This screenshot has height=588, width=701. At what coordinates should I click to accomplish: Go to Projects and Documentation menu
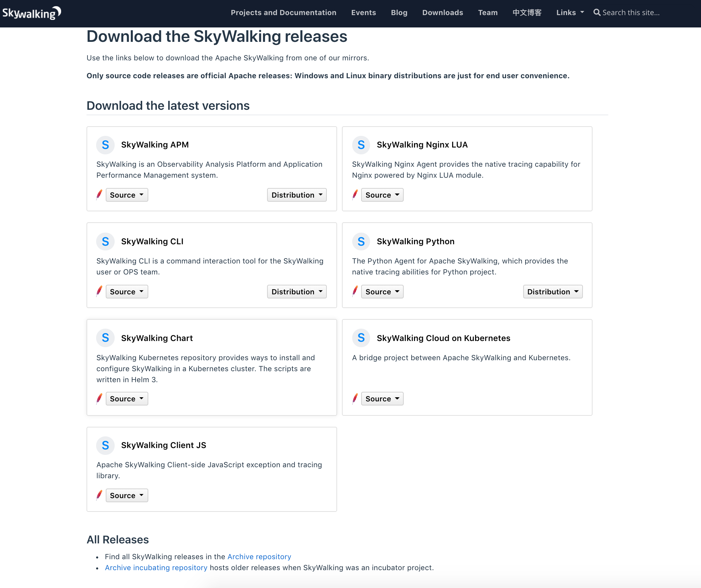[x=283, y=13]
